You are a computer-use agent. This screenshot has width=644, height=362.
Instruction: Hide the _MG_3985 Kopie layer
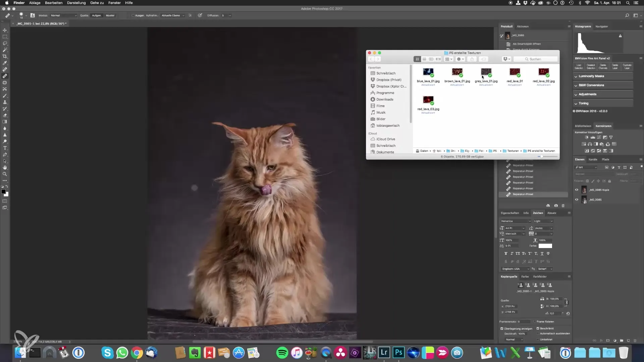577,190
